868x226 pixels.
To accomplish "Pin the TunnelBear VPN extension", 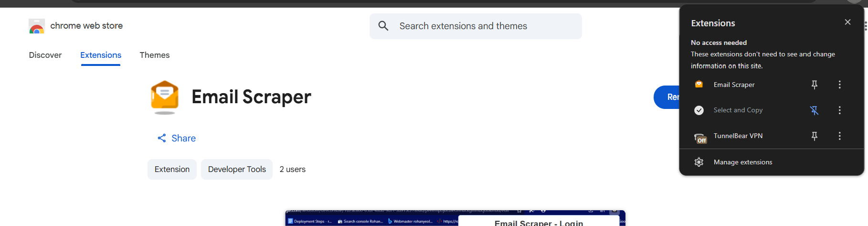I will click(815, 136).
